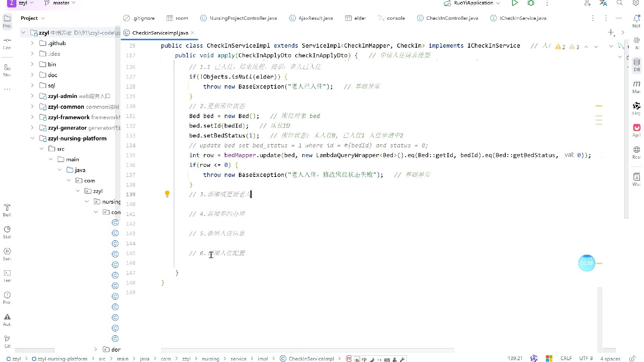Open the Maven tool window

click(637, 86)
